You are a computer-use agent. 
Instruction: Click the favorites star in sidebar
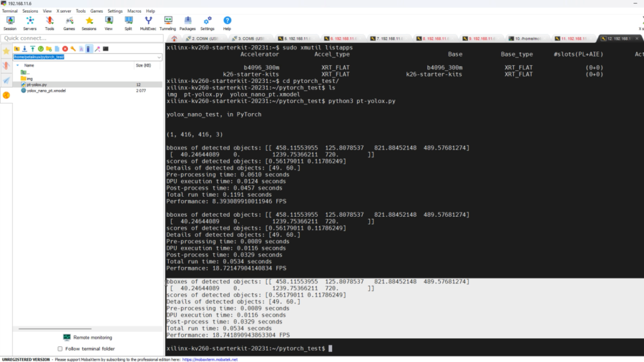point(6,51)
